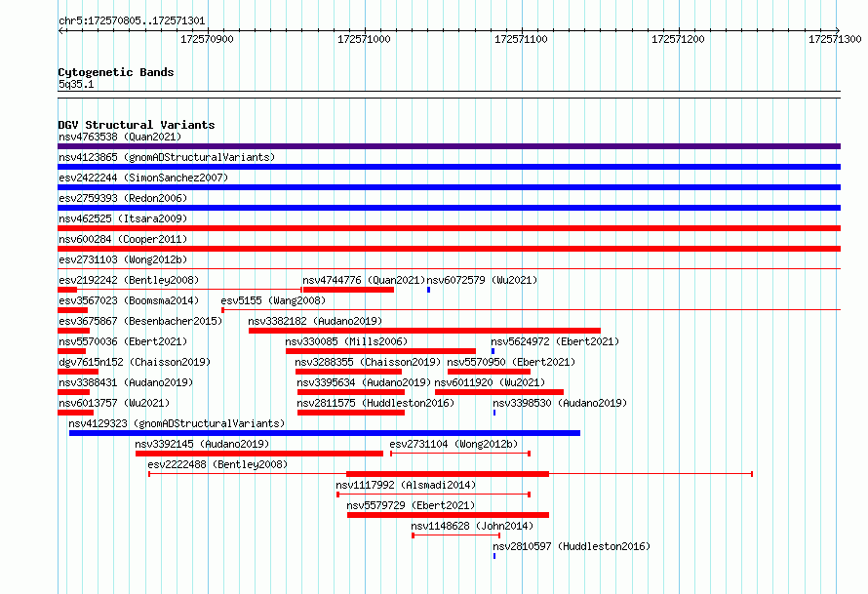Screen dimensions: 868x594
Task: Click the DGV Structural Variants track title
Action: 137,125
